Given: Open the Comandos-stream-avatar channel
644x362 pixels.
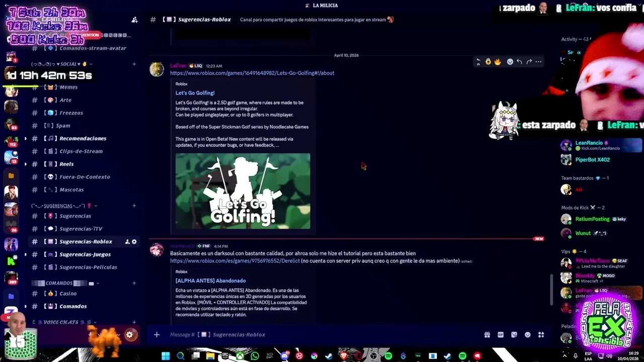Looking at the screenshot, I should [x=84, y=48].
